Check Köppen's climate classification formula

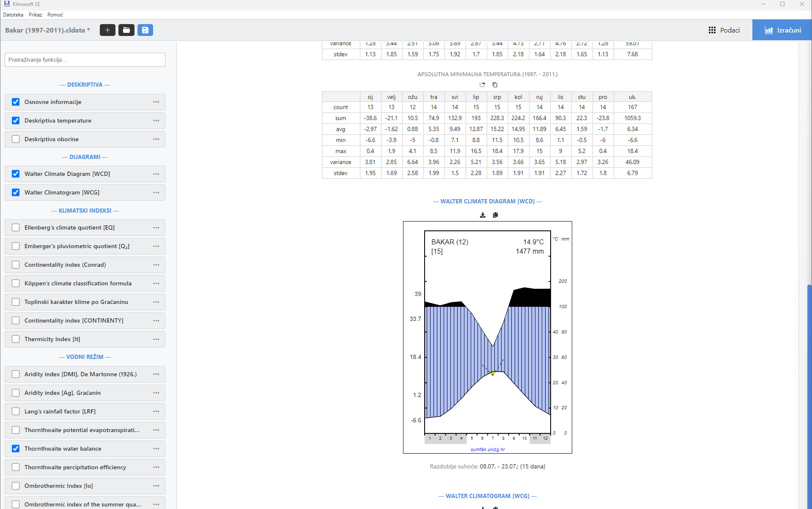16,283
